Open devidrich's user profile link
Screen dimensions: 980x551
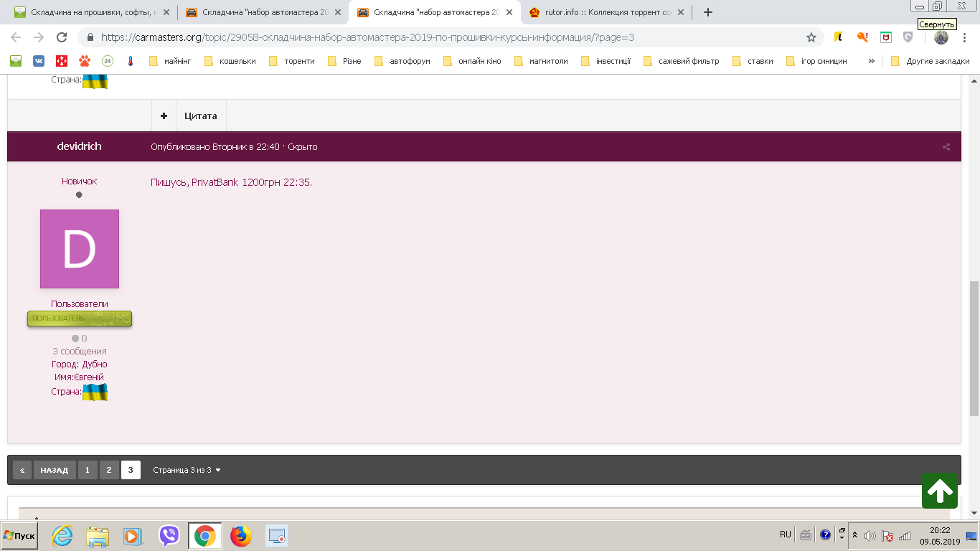tap(79, 146)
